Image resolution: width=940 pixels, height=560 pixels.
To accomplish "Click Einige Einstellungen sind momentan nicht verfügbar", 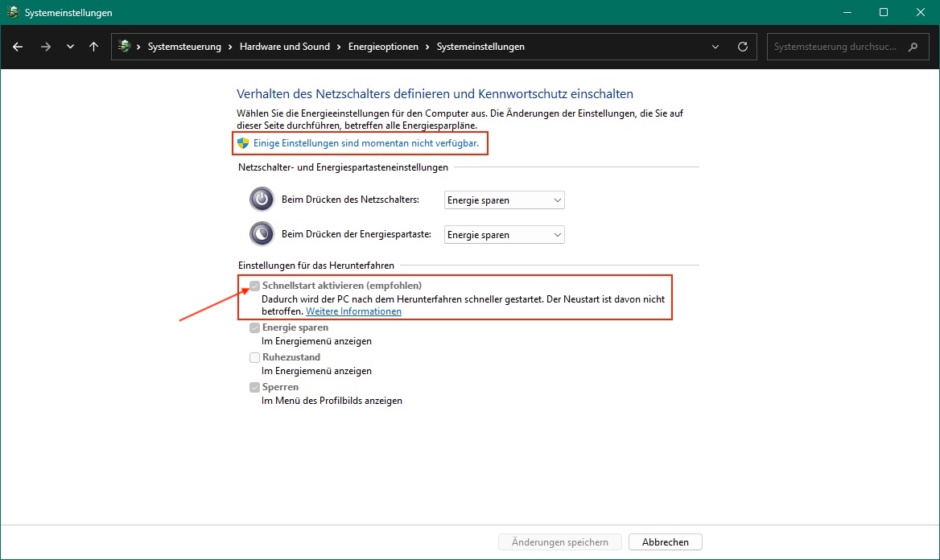I will (x=366, y=143).
